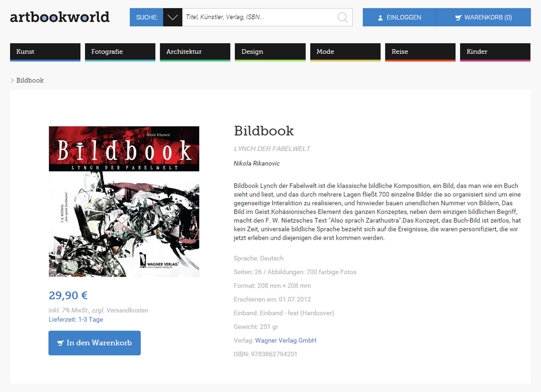Open the Kunst category menu
541x392 pixels.
tap(45, 52)
